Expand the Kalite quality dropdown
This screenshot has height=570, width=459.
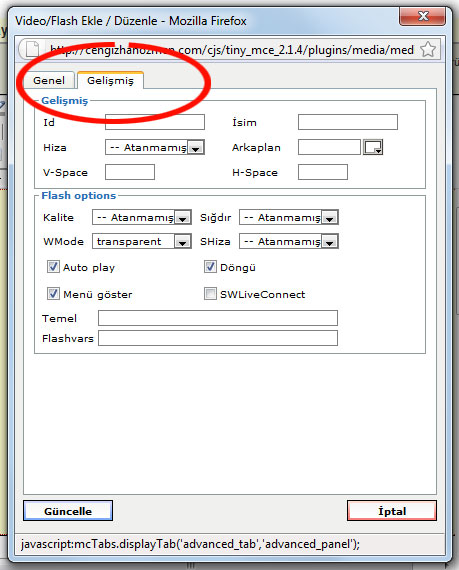142,217
